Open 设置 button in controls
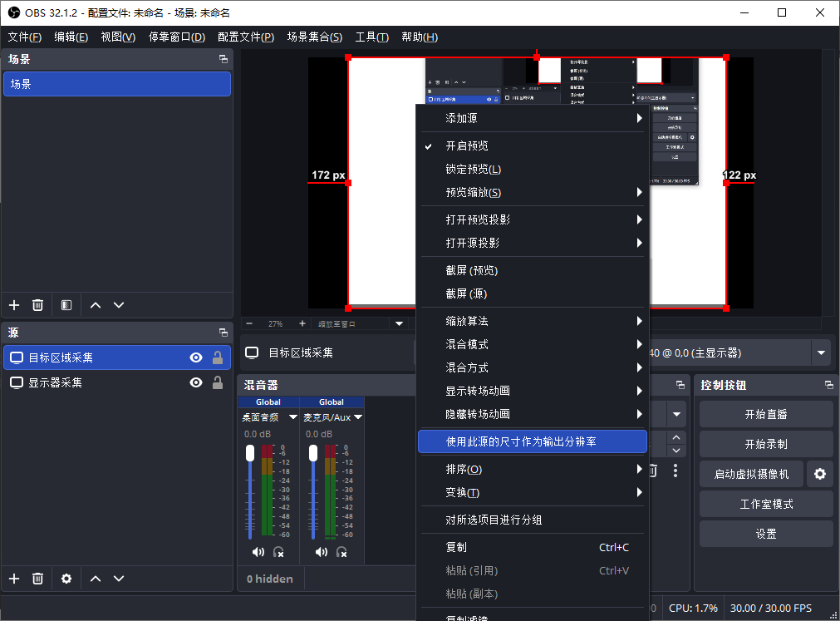Screen dimensions: 840x621 click(766, 534)
